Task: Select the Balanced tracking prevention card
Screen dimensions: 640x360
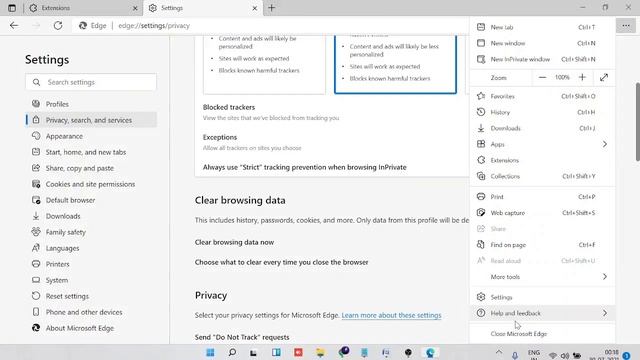Action: tap(395, 64)
